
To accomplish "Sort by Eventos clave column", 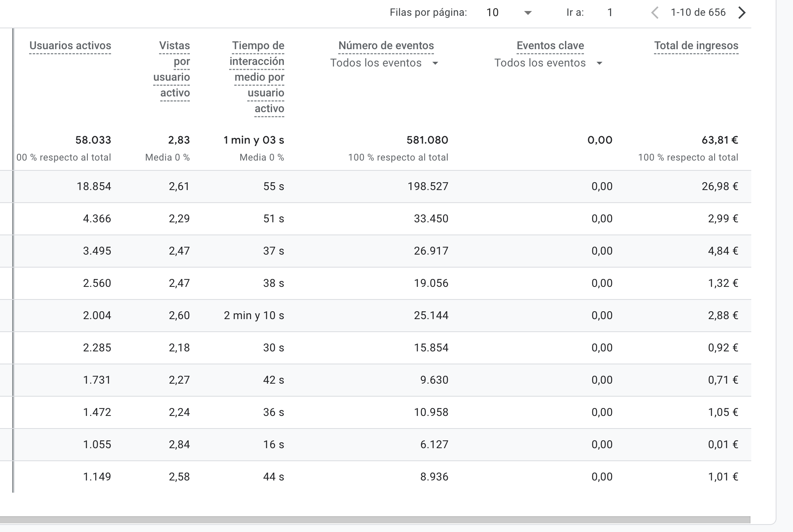I will [x=550, y=46].
